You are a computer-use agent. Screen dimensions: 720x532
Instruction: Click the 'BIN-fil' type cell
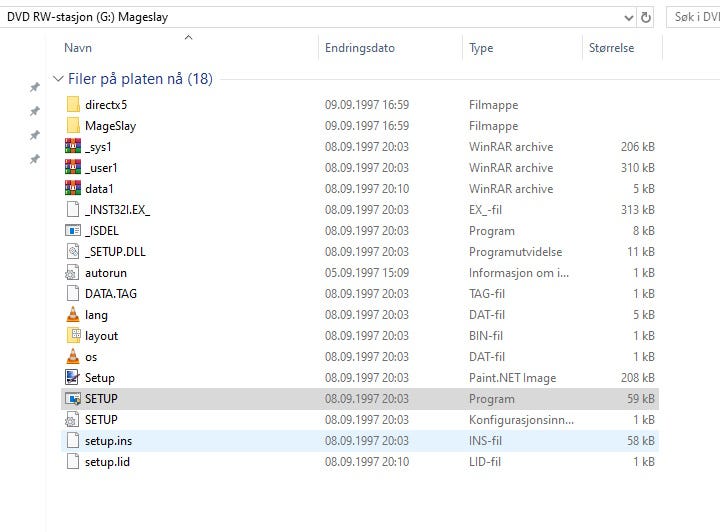click(486, 336)
